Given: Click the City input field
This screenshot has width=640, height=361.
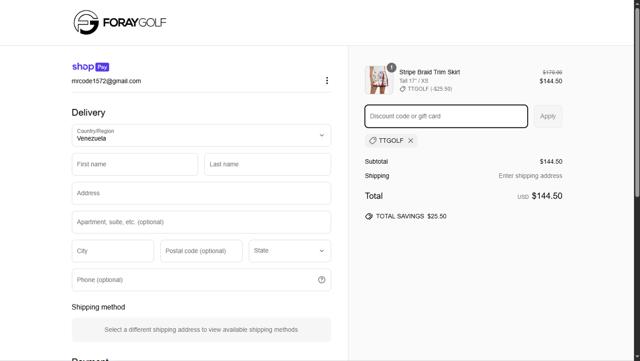Looking at the screenshot, I should point(113,251).
